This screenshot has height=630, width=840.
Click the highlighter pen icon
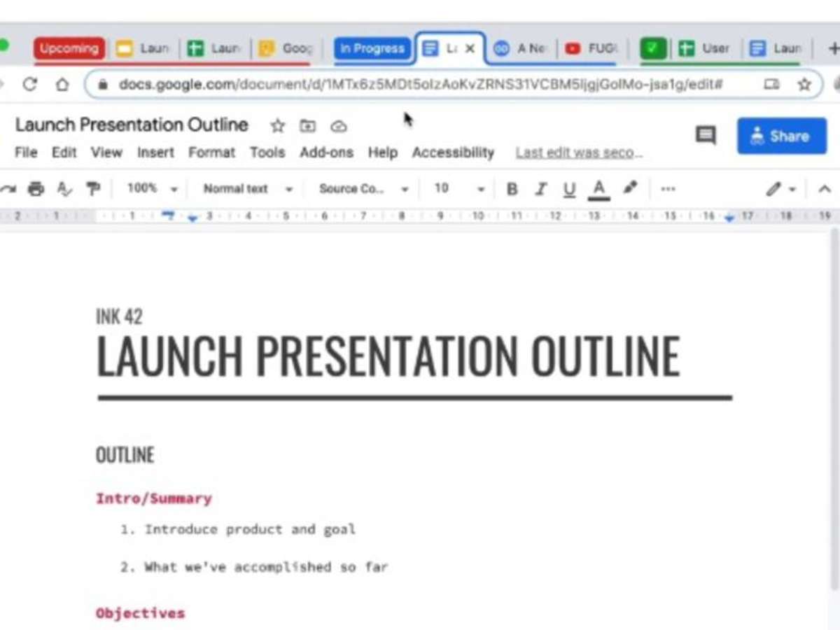click(630, 188)
